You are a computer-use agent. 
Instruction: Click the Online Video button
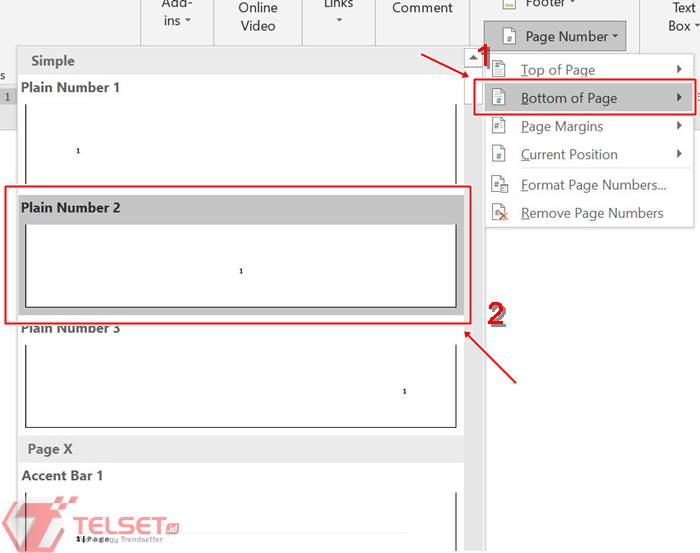[x=258, y=17]
